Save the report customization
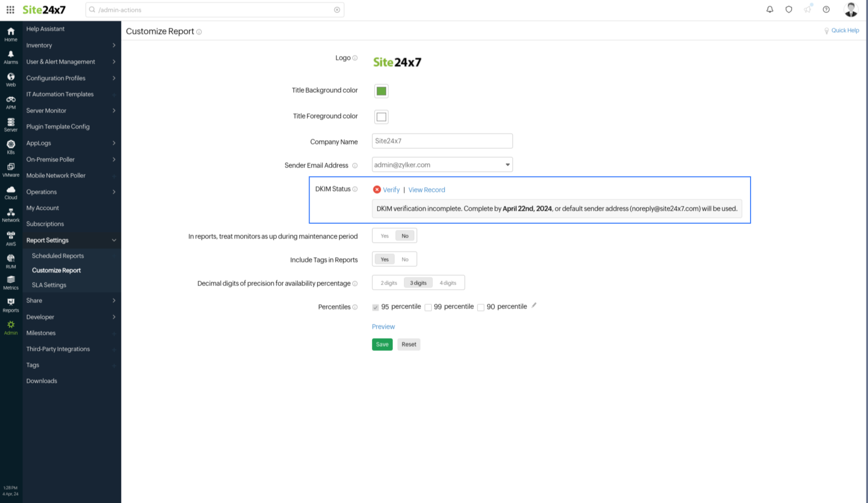This screenshot has height=503, width=868. click(x=382, y=345)
